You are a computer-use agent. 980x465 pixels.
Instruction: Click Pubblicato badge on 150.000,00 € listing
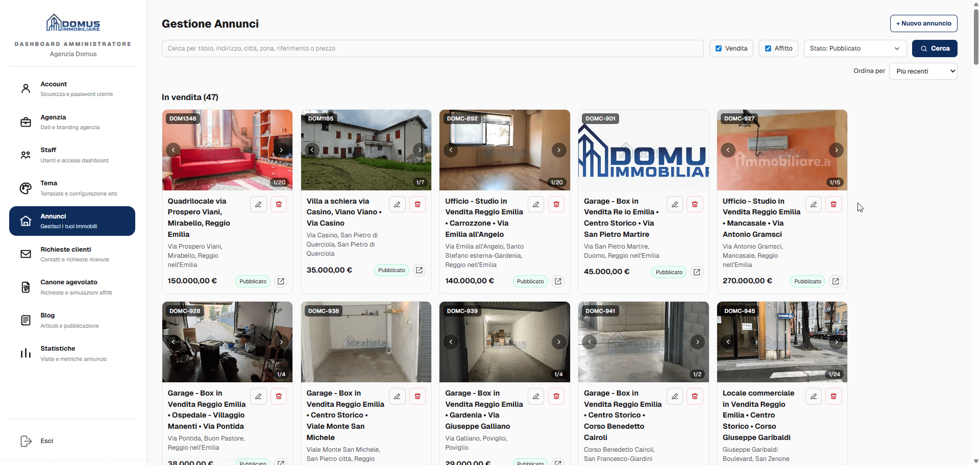[x=253, y=281]
